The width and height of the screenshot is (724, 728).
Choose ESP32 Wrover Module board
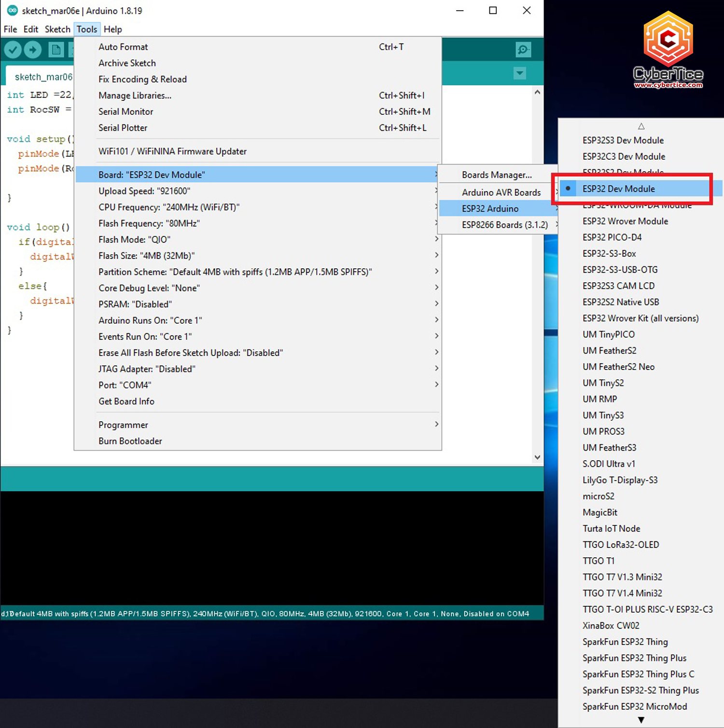[625, 221]
